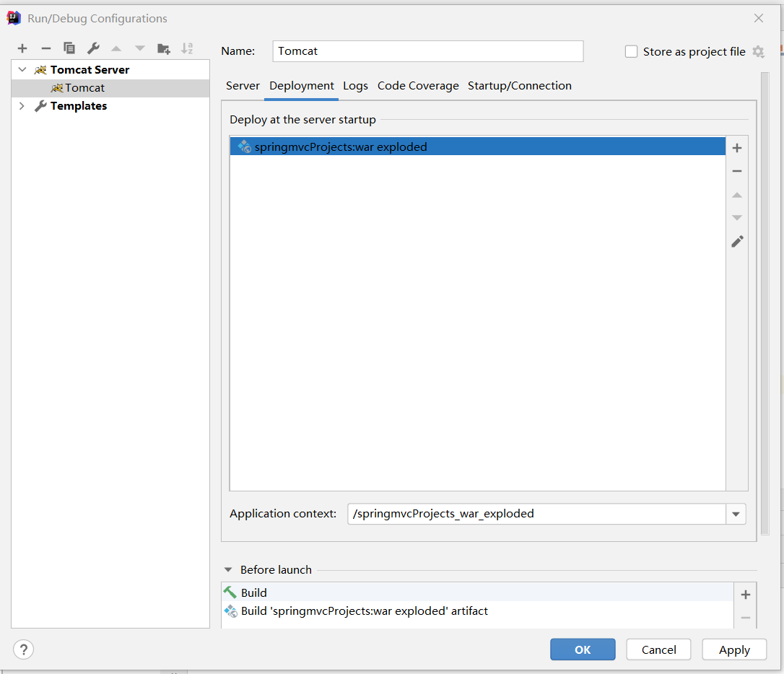Click the Application context text field
784x674 pixels.
(536, 514)
